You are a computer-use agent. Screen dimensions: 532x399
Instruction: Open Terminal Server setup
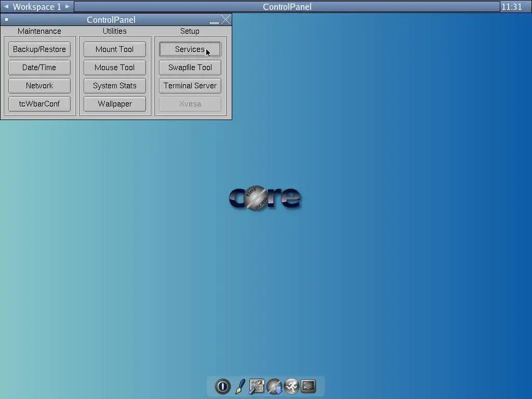[190, 86]
